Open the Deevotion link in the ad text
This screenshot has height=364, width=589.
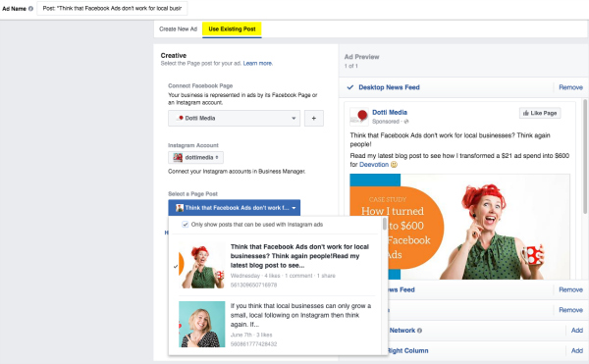pos(374,165)
